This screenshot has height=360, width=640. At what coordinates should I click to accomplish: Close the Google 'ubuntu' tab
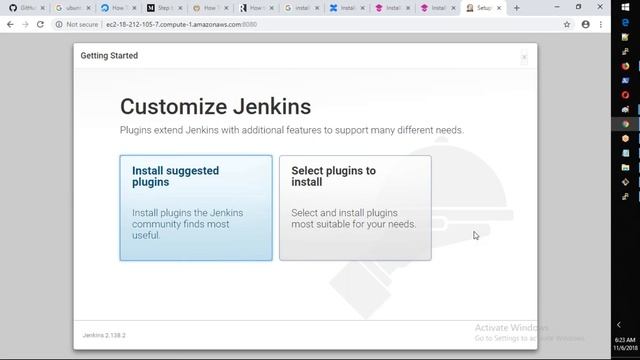tap(88, 8)
